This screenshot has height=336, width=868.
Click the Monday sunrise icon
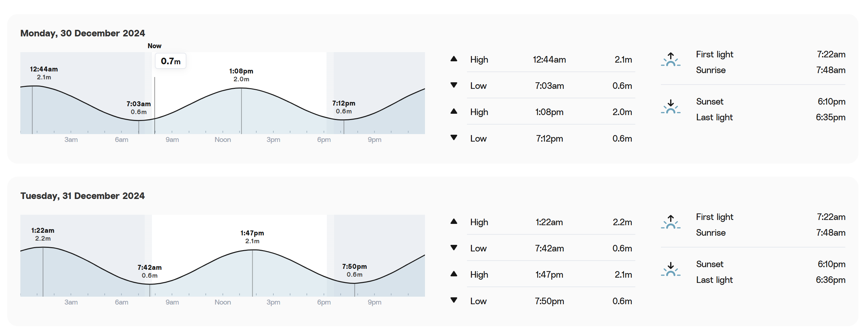point(670,59)
